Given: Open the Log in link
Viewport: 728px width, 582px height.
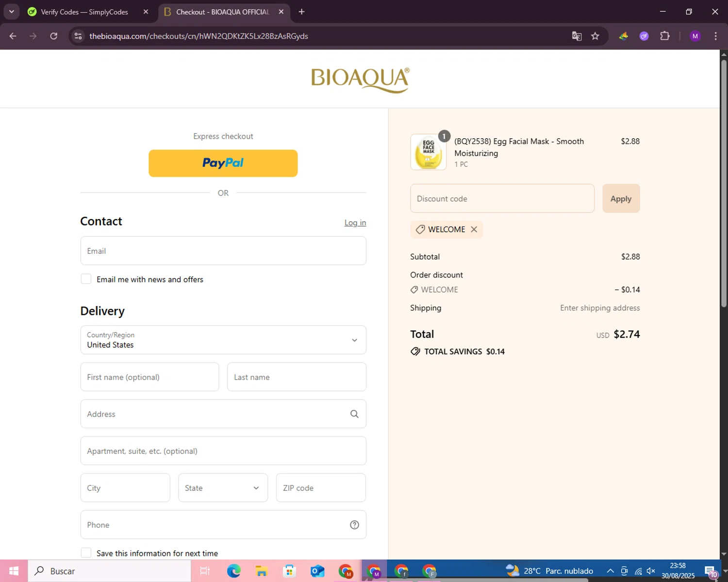Looking at the screenshot, I should 355,223.
